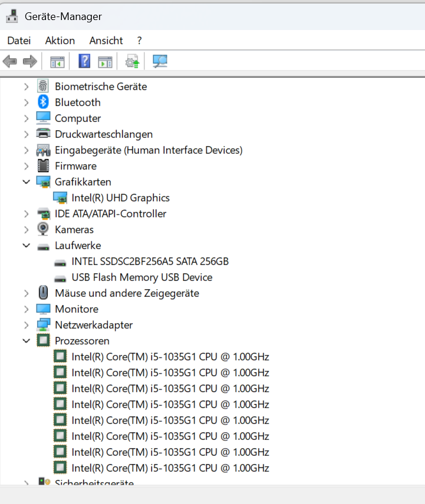Image resolution: width=425 pixels, height=504 pixels.
Task: Select the Kameras category label
Action: [74, 230]
